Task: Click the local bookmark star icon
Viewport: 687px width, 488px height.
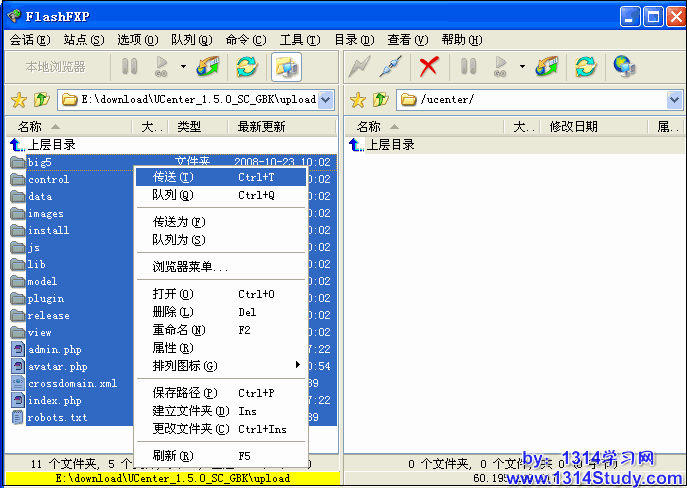Action: pyautogui.click(x=18, y=100)
